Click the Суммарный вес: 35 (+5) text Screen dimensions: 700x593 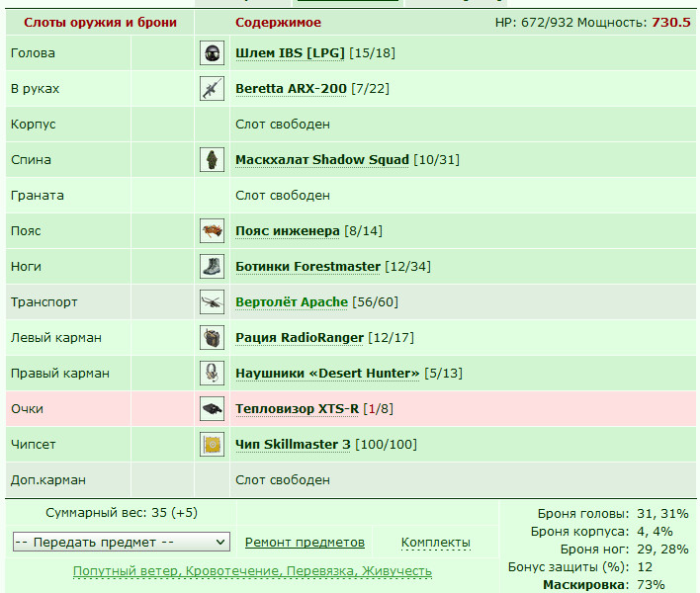coord(122,513)
